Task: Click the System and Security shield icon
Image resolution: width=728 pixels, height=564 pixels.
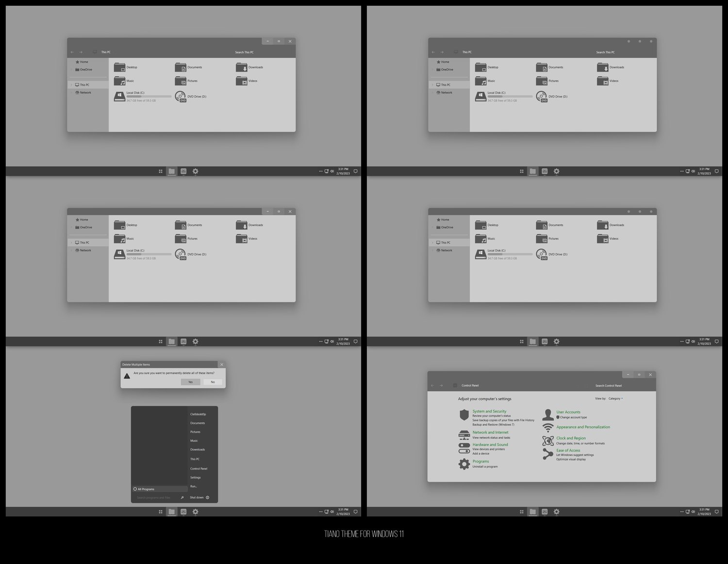Action: [464, 415]
